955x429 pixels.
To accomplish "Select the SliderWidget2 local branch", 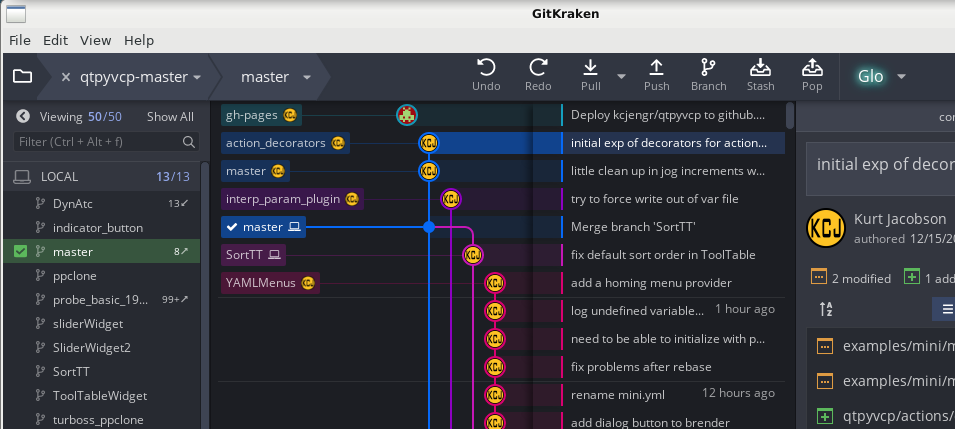I will click(102, 347).
